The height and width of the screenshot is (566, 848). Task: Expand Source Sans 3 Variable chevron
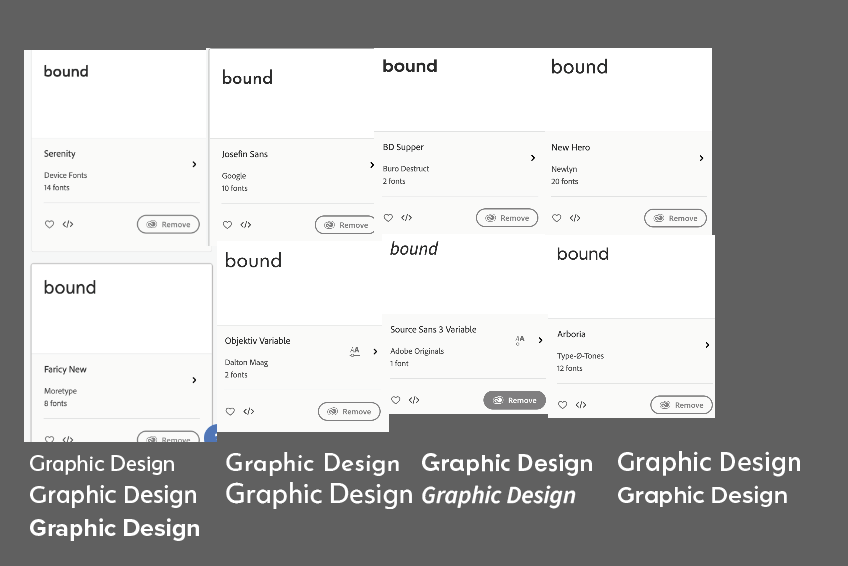(x=540, y=340)
